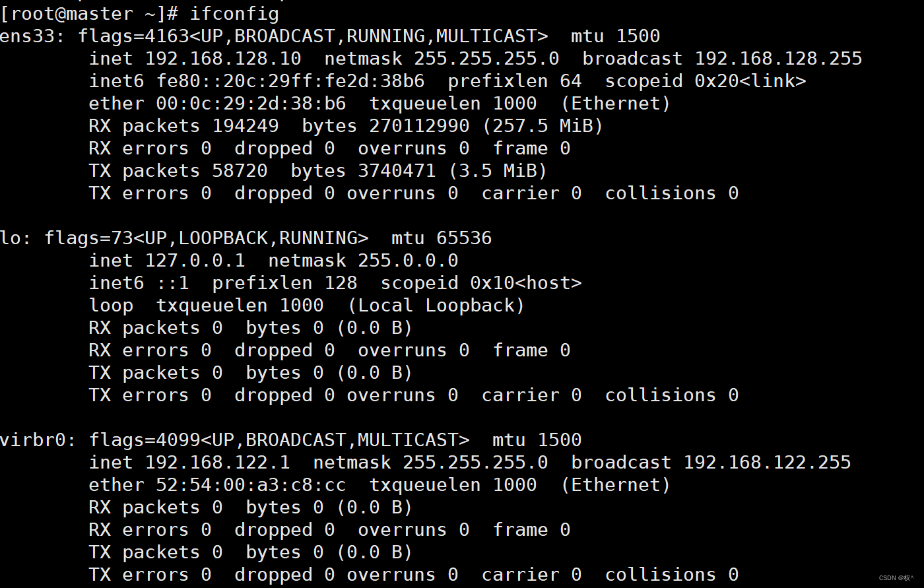Click the IPv6 address 'fe80::20c:29ff:fe2d:38b6'
The width and height of the screenshot is (924, 588).
[290, 81]
